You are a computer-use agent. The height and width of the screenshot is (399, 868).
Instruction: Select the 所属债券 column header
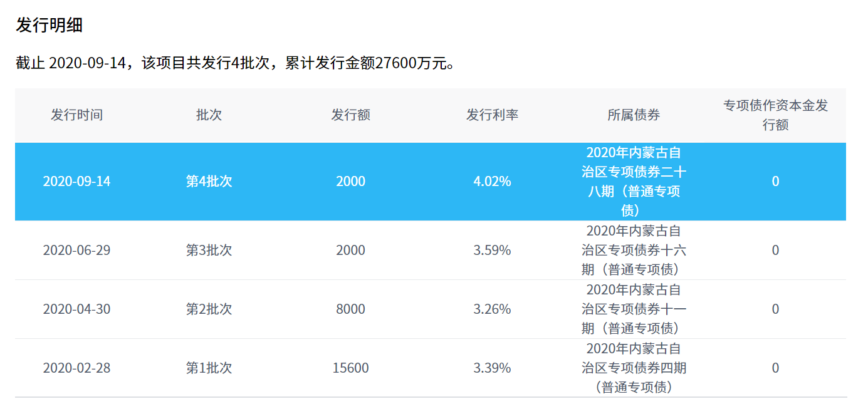pyautogui.click(x=634, y=115)
